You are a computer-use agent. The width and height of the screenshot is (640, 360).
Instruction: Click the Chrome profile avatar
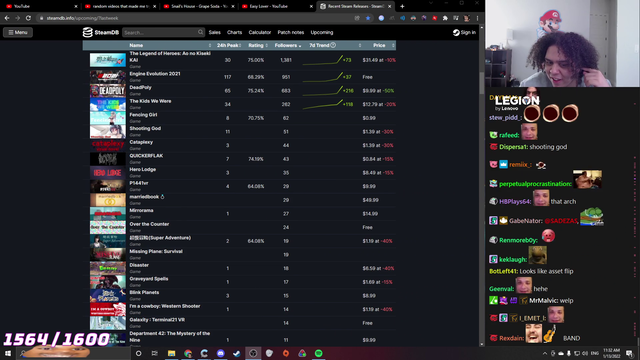467,18
